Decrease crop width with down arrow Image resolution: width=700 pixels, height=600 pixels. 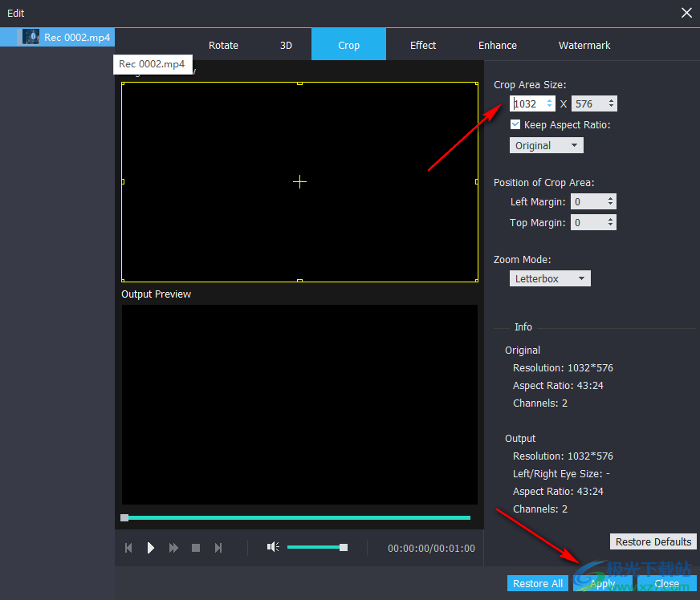(x=550, y=107)
